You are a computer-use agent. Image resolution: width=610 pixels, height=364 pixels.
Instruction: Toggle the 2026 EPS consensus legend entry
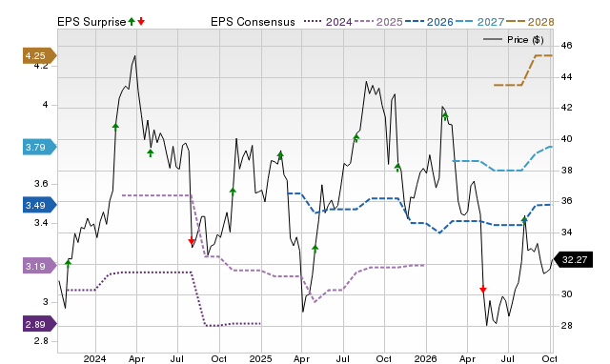pyautogui.click(x=429, y=22)
